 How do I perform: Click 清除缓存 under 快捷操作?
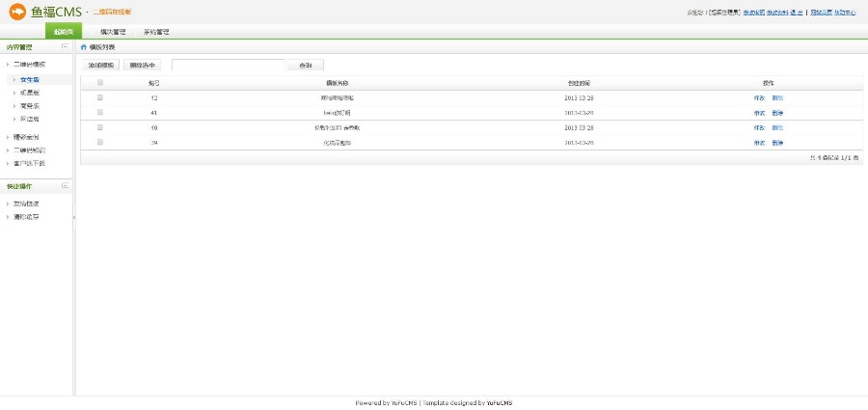[25, 217]
